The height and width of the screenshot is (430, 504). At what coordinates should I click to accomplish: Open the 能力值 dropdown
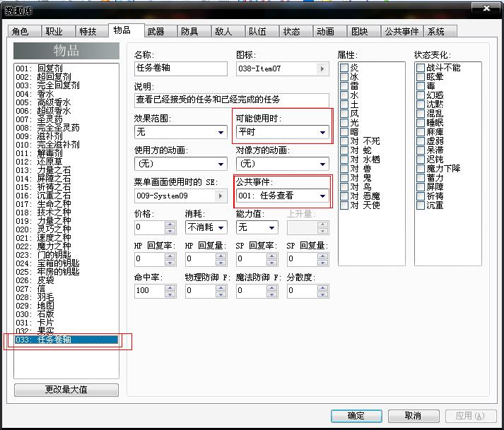[257, 227]
